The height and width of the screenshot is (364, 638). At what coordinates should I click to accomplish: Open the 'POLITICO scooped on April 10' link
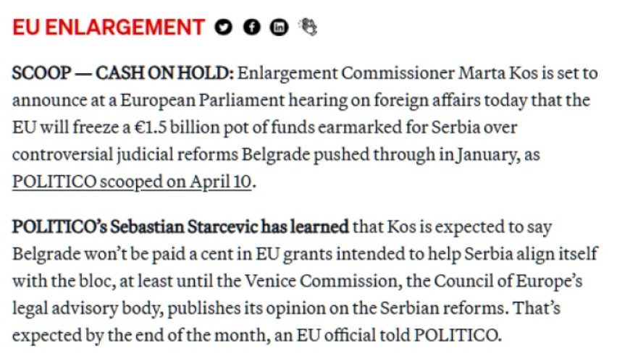(x=132, y=182)
